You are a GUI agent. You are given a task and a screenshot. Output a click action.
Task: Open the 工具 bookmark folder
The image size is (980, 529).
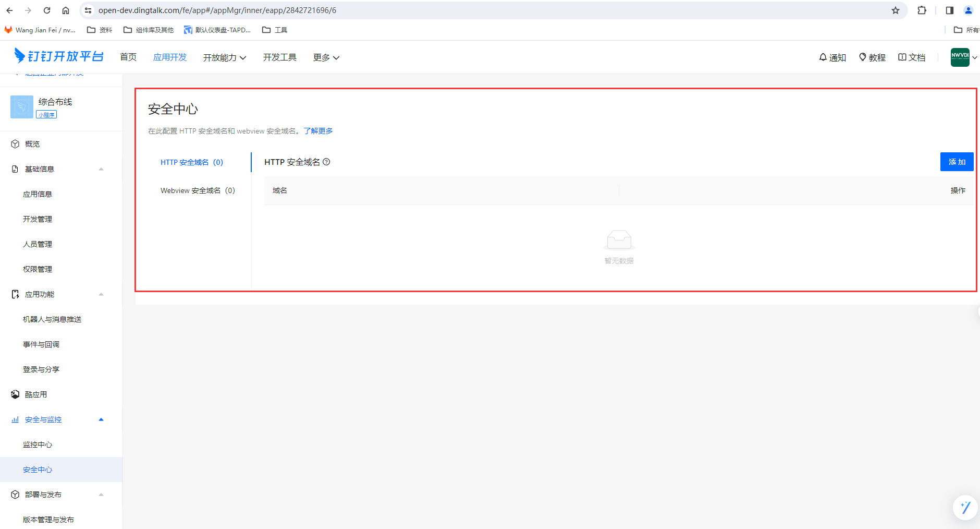(x=275, y=30)
